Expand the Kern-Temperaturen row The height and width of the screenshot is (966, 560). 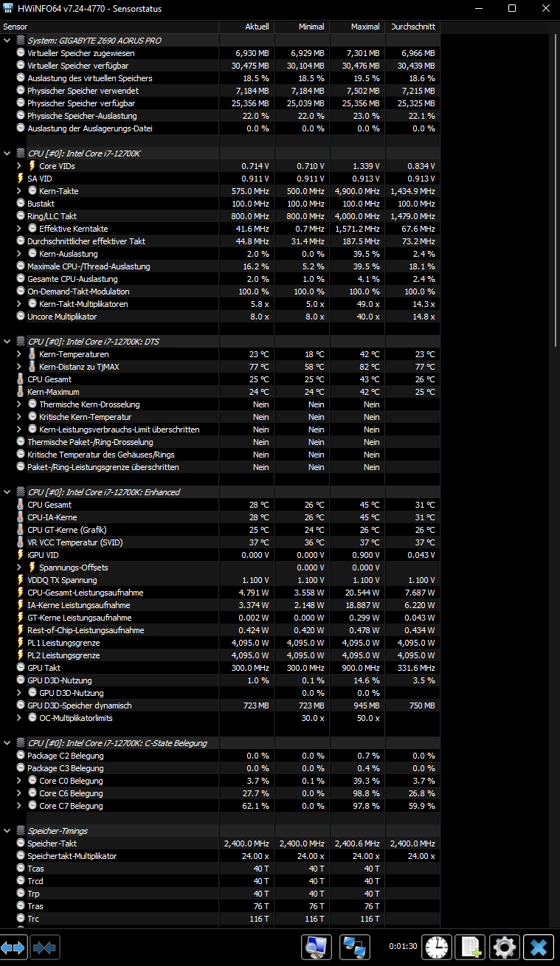[x=19, y=354]
